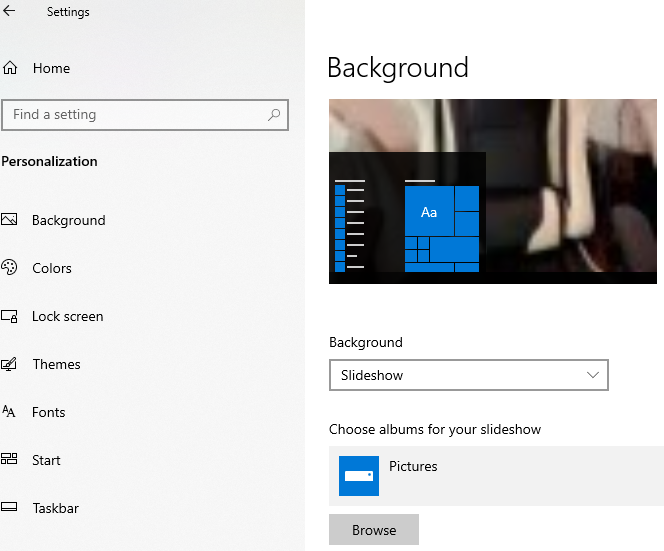The height and width of the screenshot is (551, 664).
Task: Go to Home settings page
Action: click(51, 68)
